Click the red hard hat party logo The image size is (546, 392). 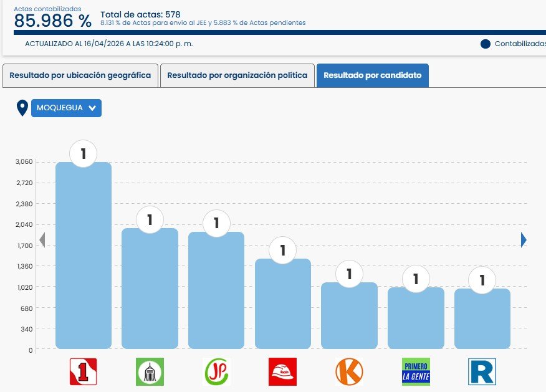click(282, 371)
